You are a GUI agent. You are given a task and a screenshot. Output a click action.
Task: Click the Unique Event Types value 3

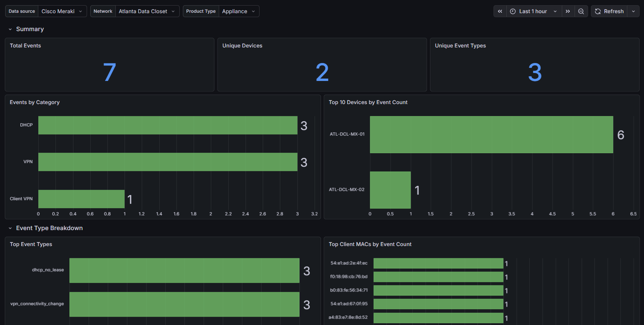pos(535,72)
